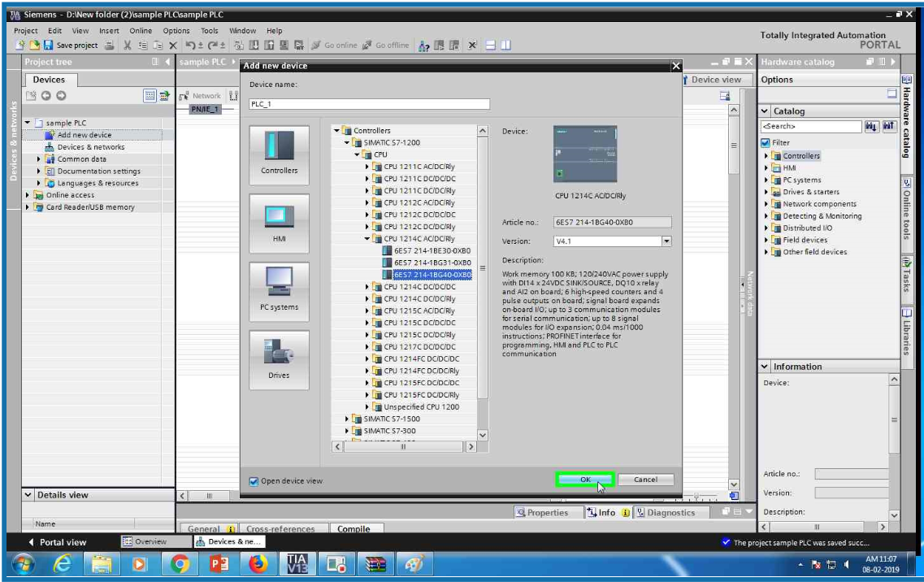This screenshot has height=582, width=924.
Task: Open the Tools menu
Action: point(209,31)
